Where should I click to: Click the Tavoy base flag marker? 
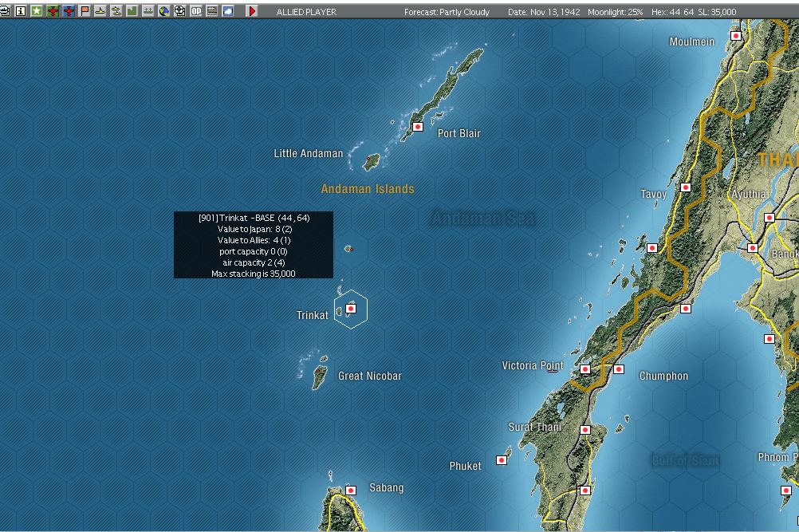click(686, 187)
